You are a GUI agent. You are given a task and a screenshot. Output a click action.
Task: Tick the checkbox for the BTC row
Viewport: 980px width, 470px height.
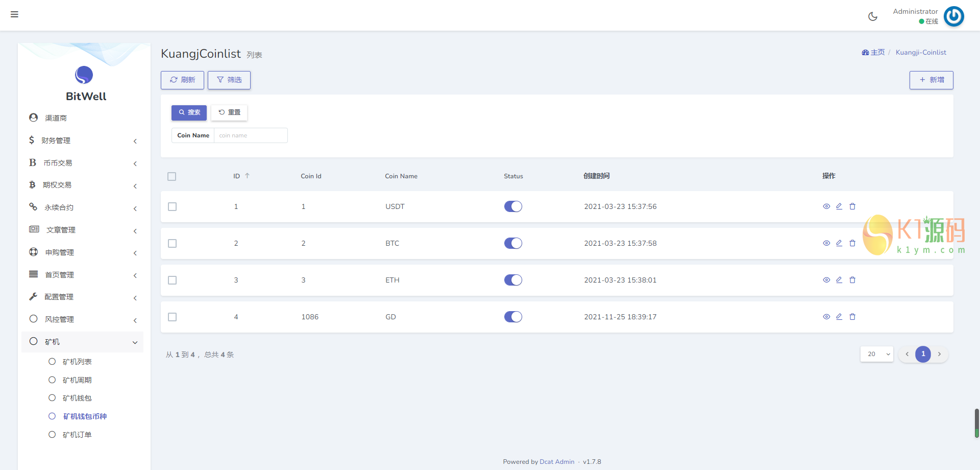click(x=173, y=244)
